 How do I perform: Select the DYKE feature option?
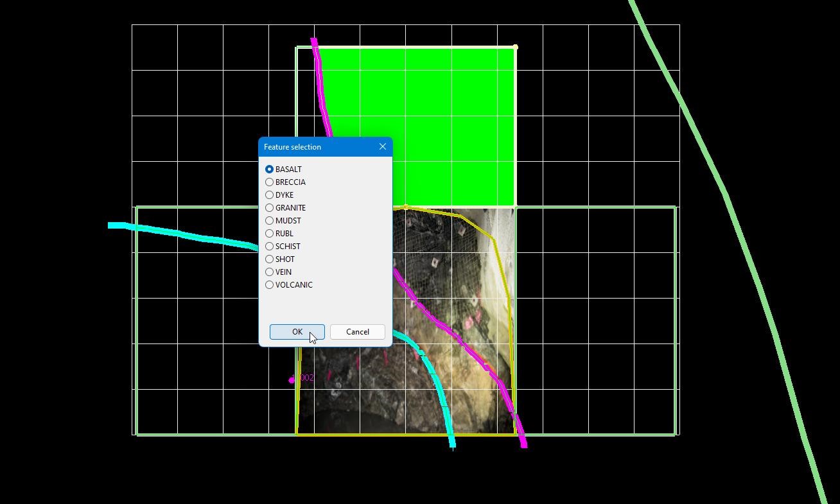[x=270, y=195]
